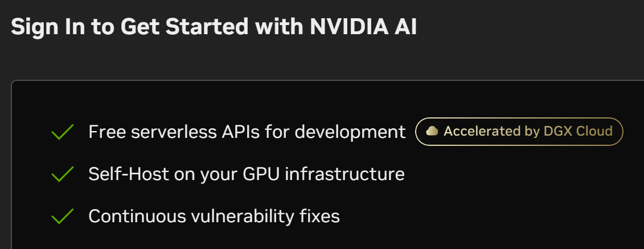This screenshot has height=249, width=644.
Task: Click Self-Host on your GPU infrastructure text
Action: click(246, 174)
